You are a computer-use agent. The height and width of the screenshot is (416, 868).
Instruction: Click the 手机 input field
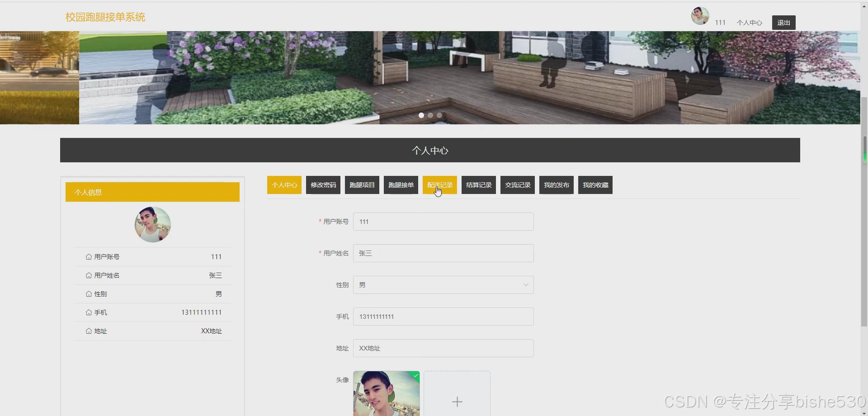coord(443,317)
